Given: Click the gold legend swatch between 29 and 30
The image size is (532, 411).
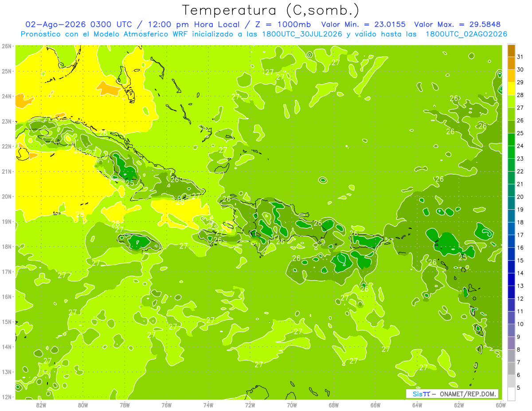Looking at the screenshot, I should (511, 76).
